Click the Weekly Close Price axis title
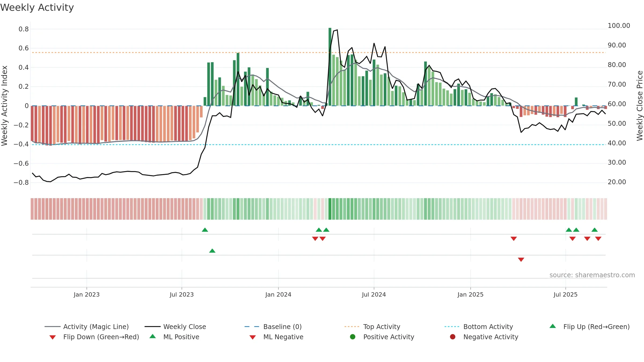 click(640, 106)
